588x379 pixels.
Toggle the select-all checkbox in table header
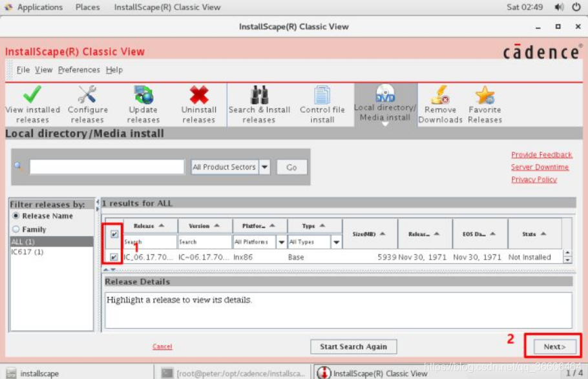[x=114, y=234]
